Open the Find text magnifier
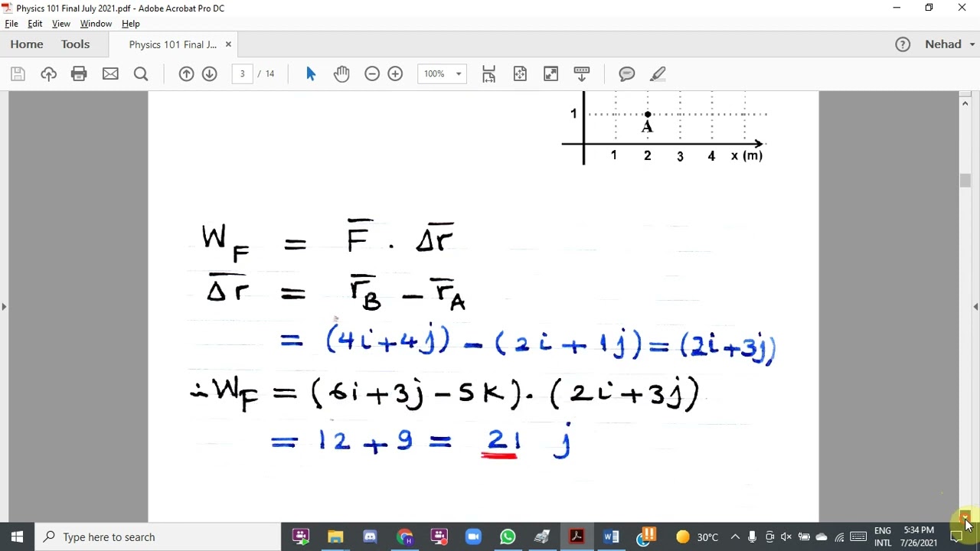 point(141,73)
